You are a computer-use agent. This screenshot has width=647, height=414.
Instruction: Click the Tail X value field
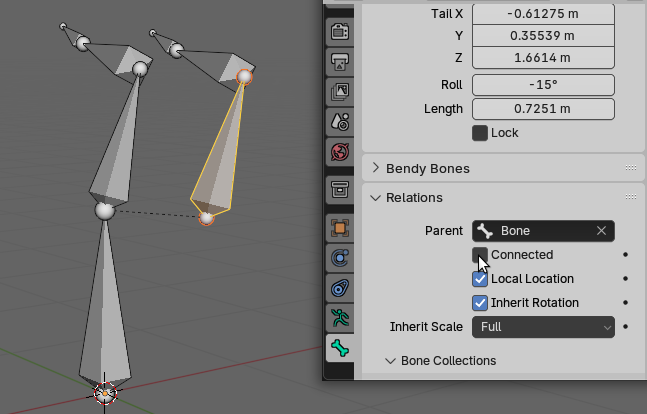543,14
